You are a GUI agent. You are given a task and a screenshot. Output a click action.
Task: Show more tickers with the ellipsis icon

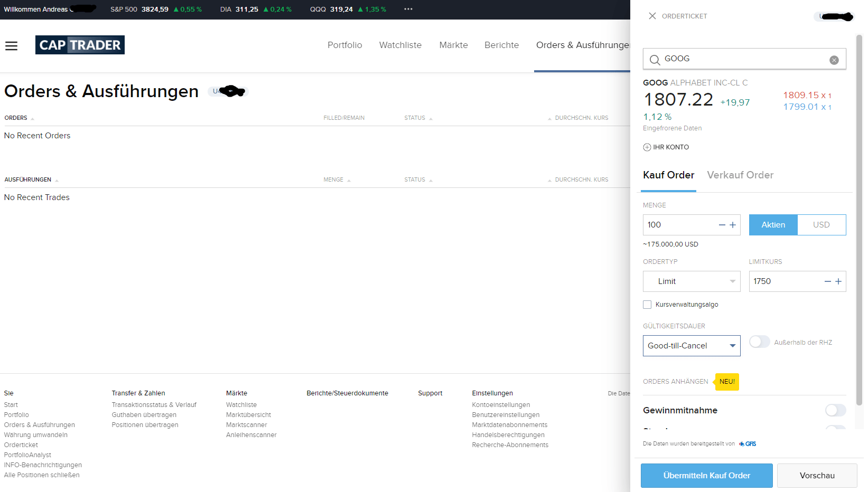[408, 9]
